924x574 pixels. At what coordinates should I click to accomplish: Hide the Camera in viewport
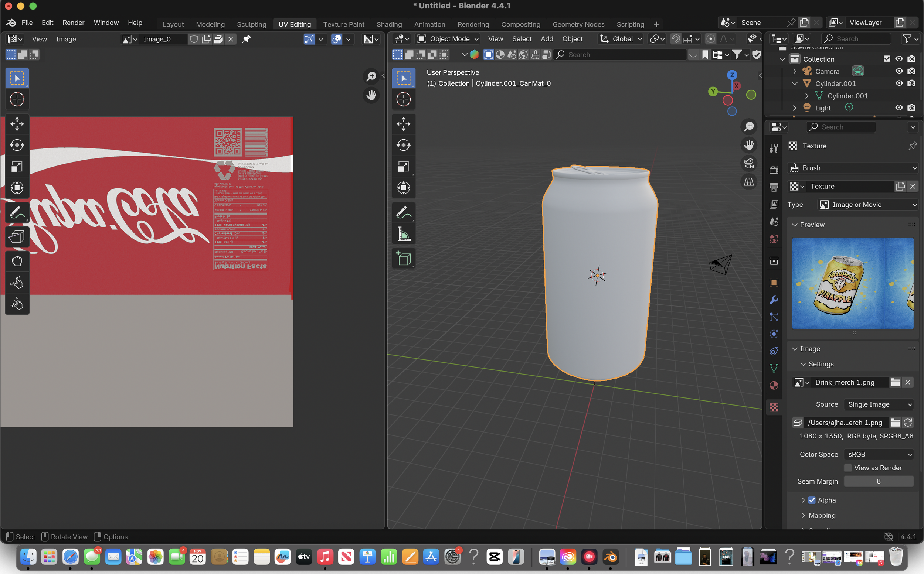[898, 71]
